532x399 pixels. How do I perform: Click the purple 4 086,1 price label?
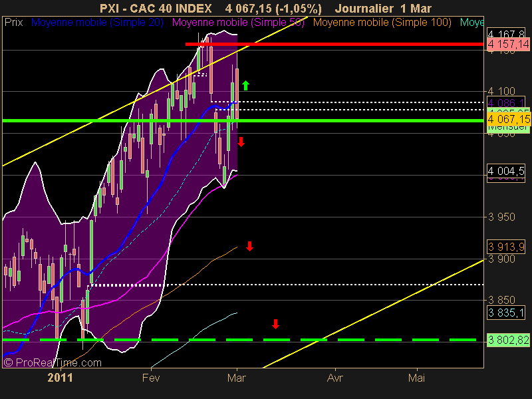tap(506, 103)
